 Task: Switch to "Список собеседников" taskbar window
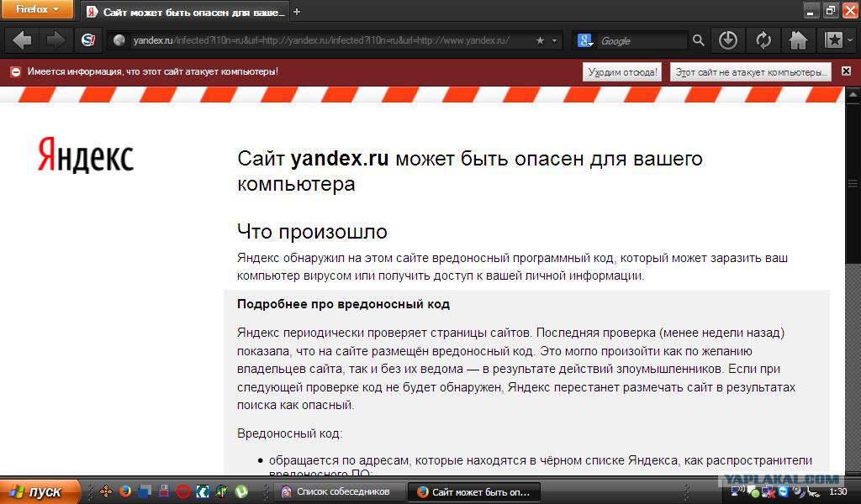pyautogui.click(x=340, y=491)
